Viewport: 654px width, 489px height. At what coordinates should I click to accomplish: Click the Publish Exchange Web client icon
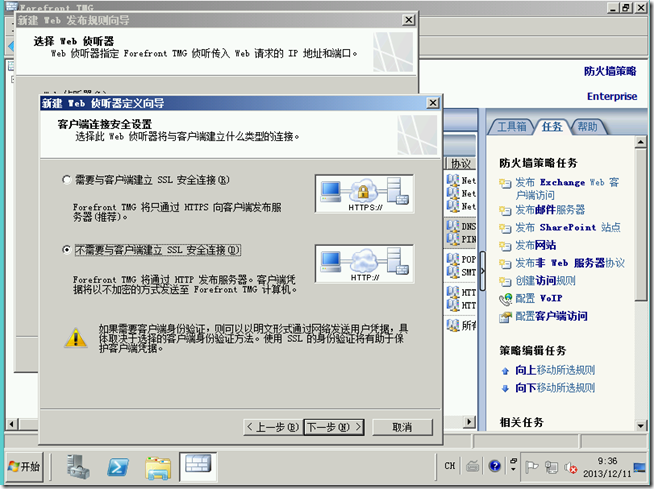pyautogui.click(x=505, y=183)
